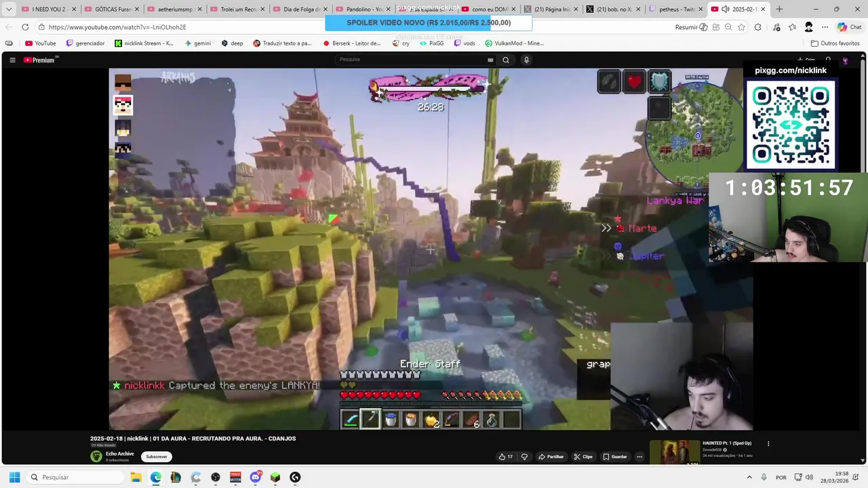
Task: Open gemini bookmark
Action: click(197, 43)
